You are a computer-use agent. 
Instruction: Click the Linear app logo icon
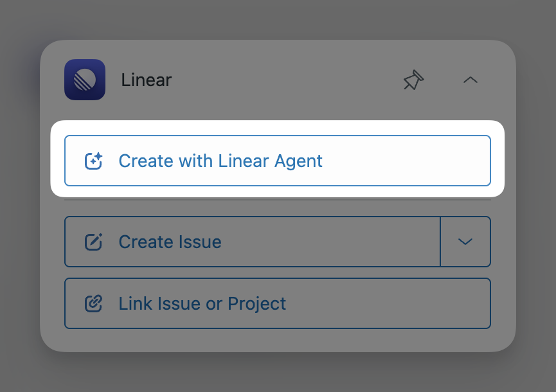click(x=84, y=80)
